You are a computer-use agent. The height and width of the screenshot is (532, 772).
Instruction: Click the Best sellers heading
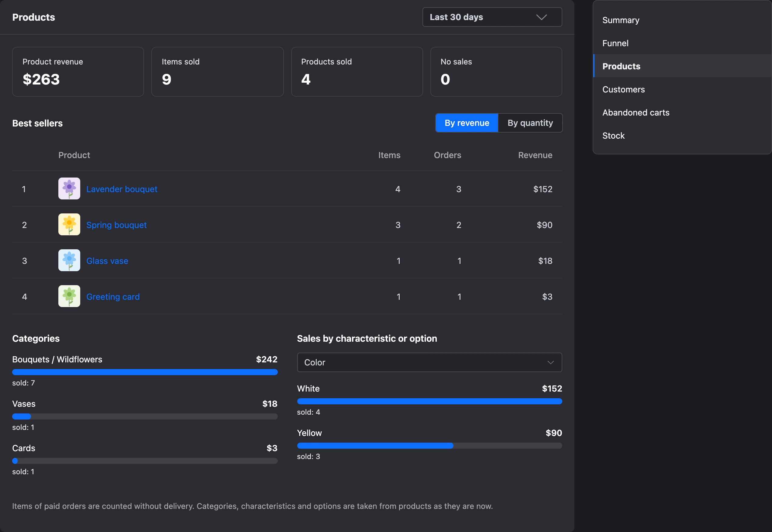tap(37, 123)
